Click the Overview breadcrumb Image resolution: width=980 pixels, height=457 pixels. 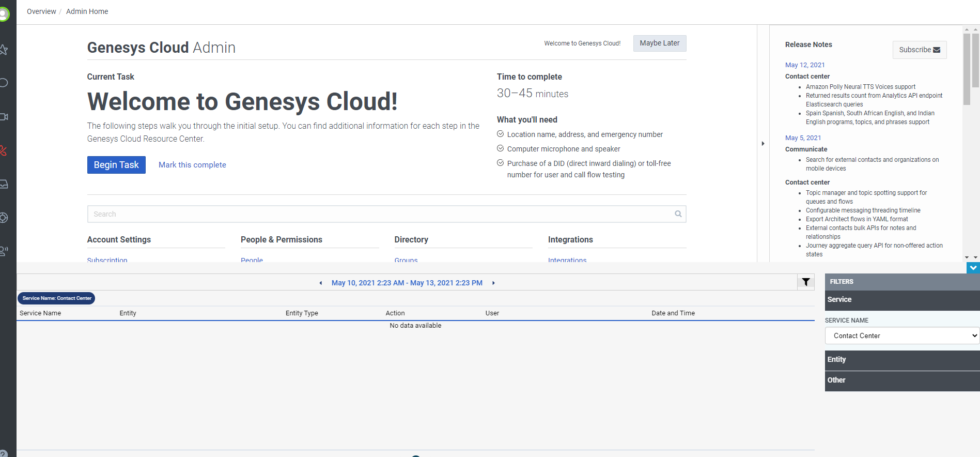click(x=41, y=11)
